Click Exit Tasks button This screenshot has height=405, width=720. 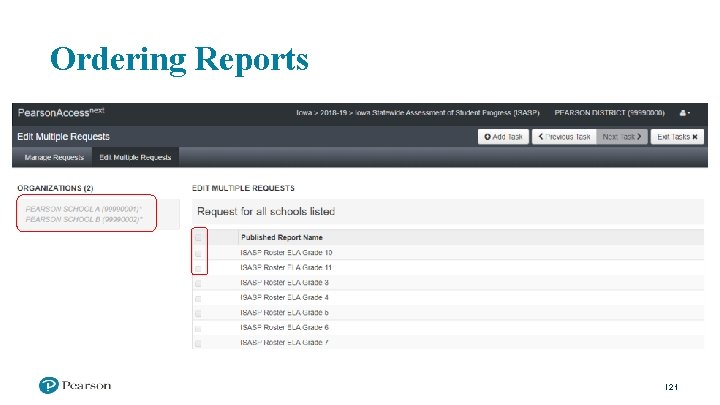(x=677, y=137)
